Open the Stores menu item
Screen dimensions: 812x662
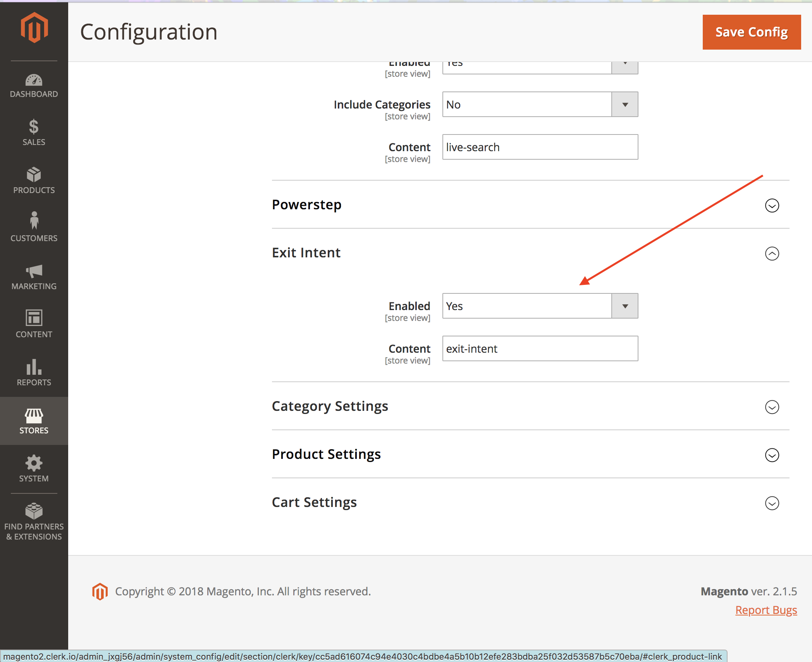pos(34,421)
